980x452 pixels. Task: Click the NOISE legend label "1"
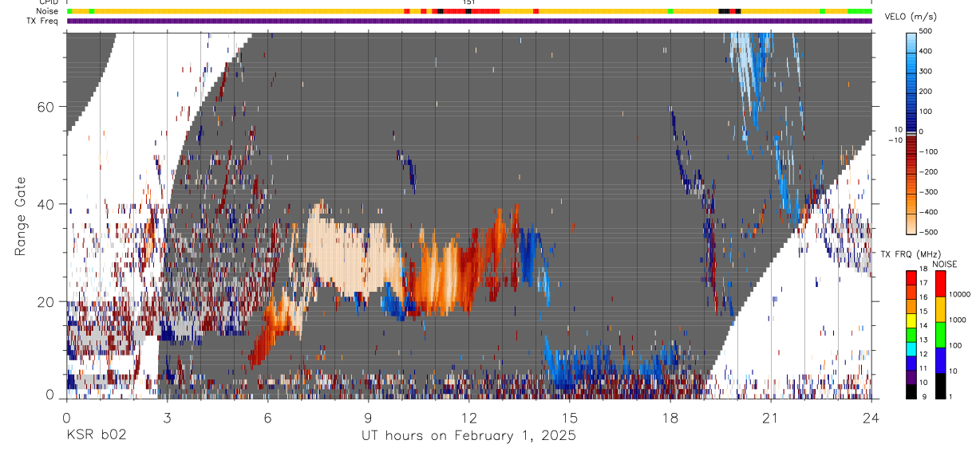click(x=950, y=396)
